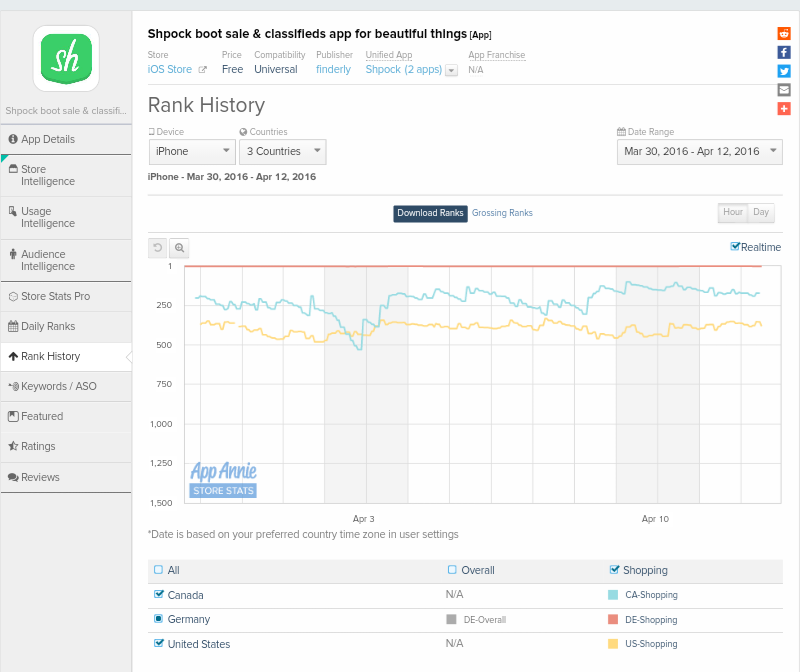
Task: Toggle the Germany checkbox
Action: 158,618
